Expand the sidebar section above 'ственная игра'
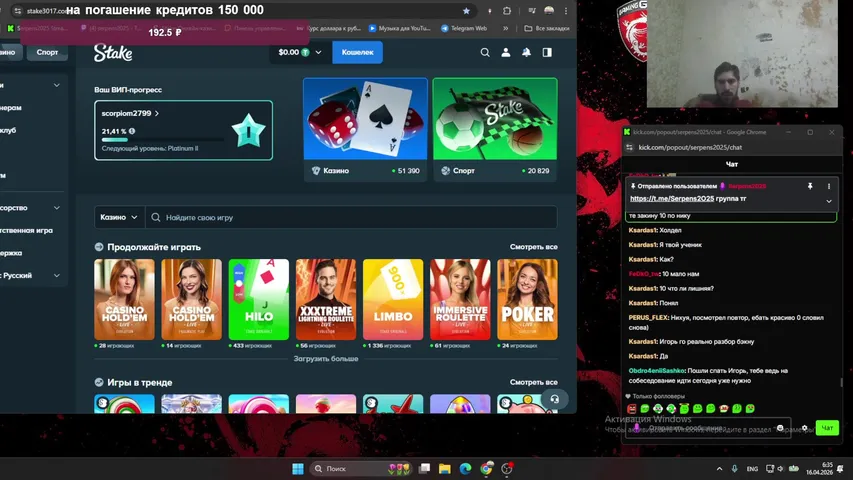Viewport: 853px width, 480px height. (x=57, y=208)
